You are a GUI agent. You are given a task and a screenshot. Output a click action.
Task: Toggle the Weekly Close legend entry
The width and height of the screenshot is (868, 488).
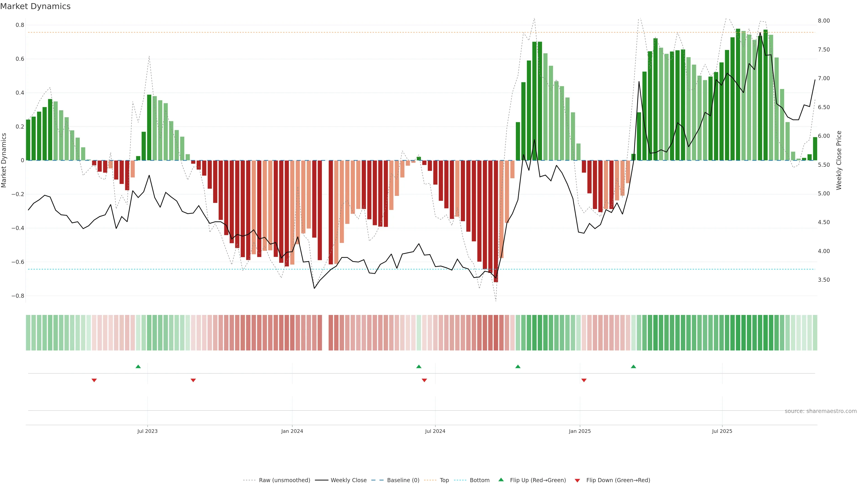click(x=348, y=480)
